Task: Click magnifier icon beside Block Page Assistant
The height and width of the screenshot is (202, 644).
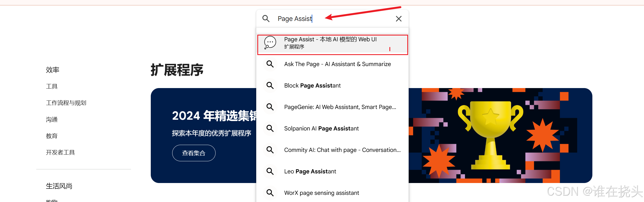Action: (270, 86)
